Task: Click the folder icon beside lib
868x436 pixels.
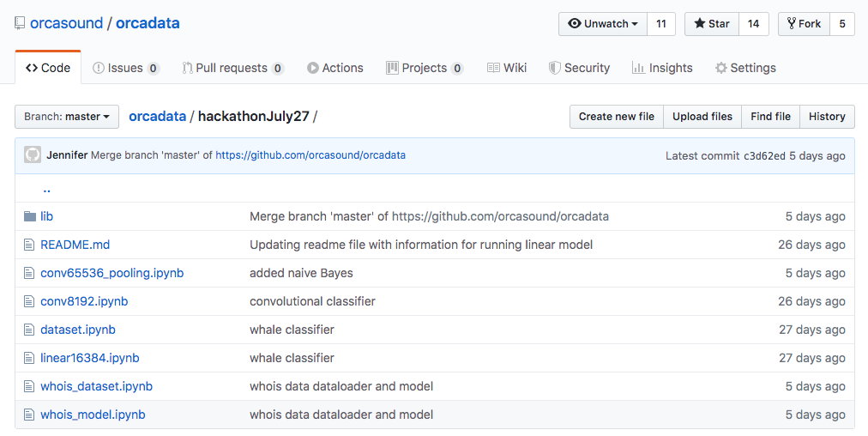Action: tap(30, 216)
